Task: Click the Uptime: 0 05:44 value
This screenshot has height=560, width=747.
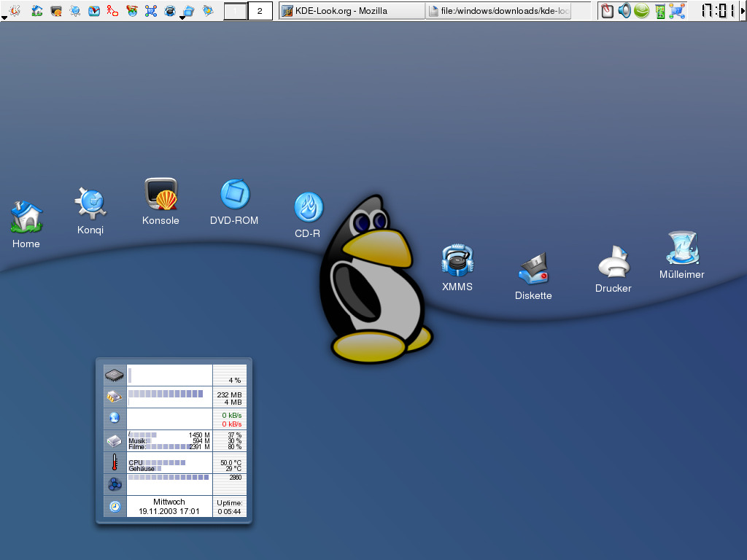Action: tap(230, 507)
